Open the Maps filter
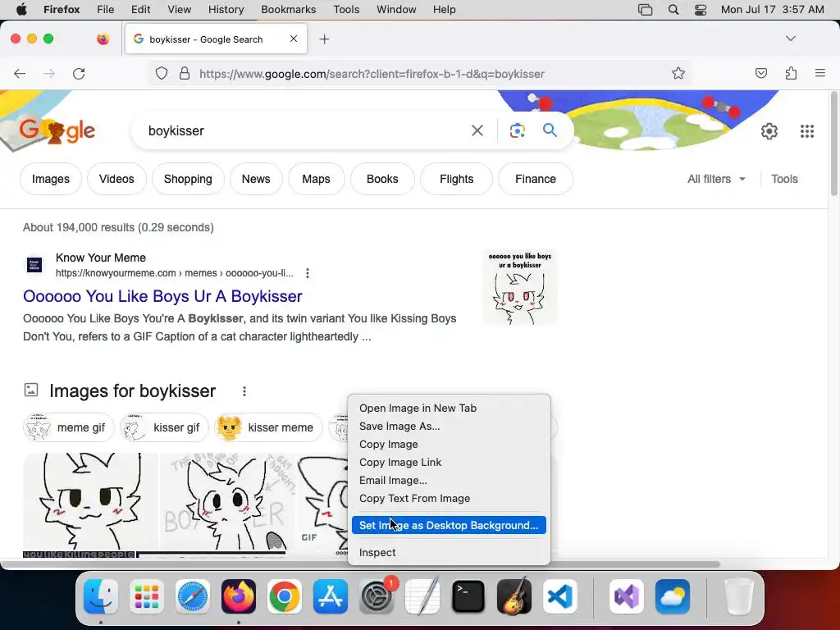The height and width of the screenshot is (630, 840). (316, 179)
